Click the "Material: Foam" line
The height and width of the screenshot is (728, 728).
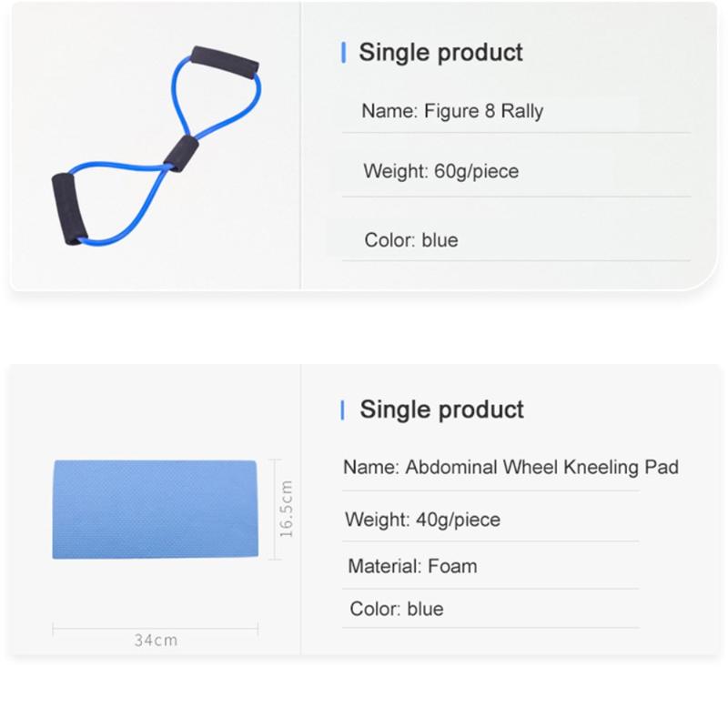tap(412, 566)
